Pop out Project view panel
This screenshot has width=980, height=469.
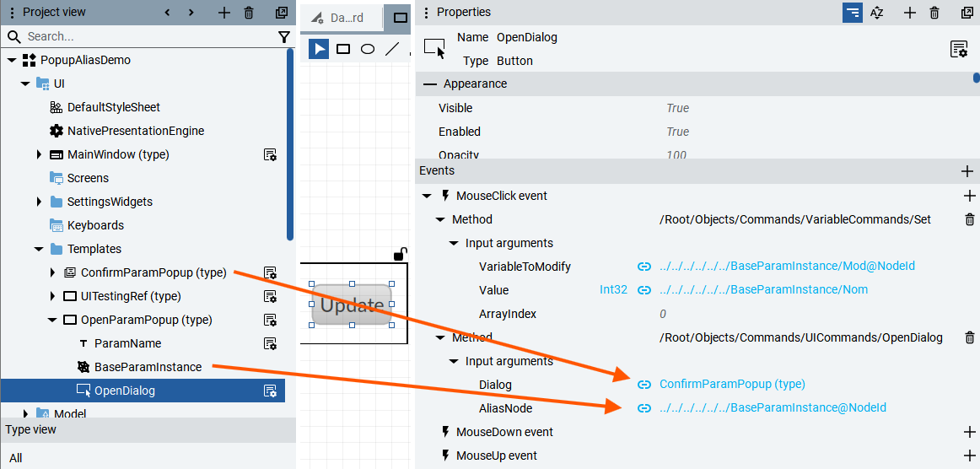pos(281,13)
